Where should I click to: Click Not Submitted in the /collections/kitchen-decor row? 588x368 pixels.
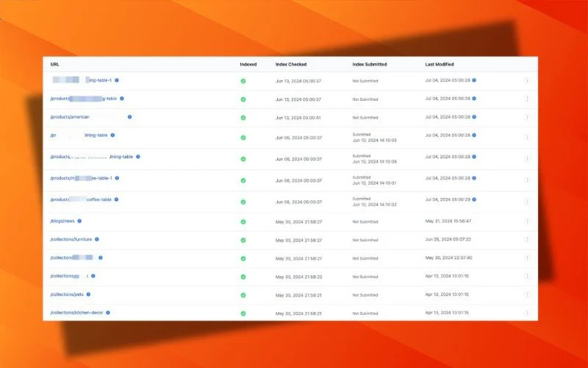(x=365, y=314)
